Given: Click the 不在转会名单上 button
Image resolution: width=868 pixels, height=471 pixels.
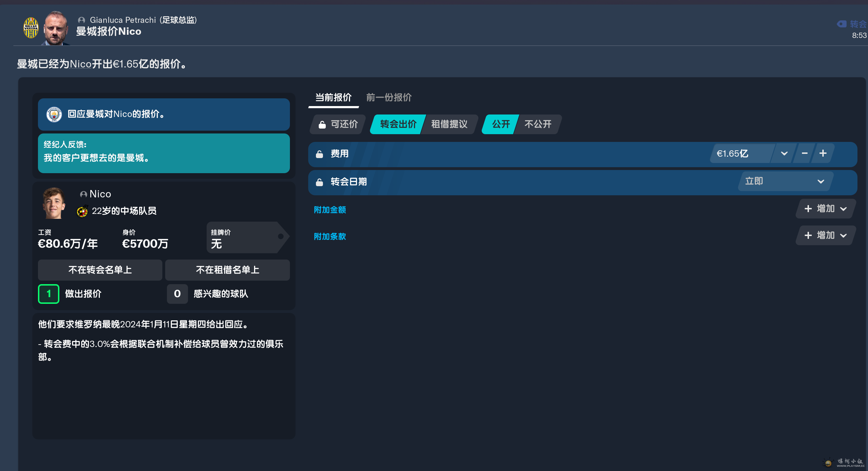Looking at the screenshot, I should click(100, 270).
